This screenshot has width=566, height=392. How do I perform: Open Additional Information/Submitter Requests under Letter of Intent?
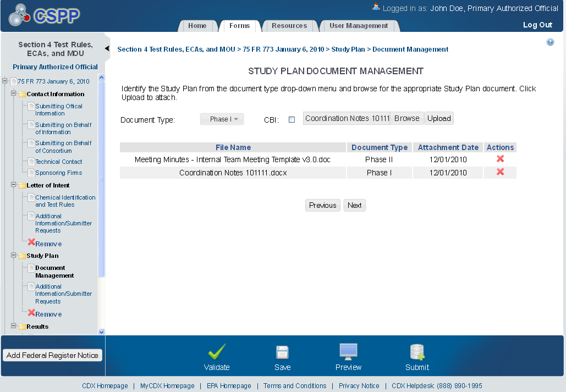[64, 223]
